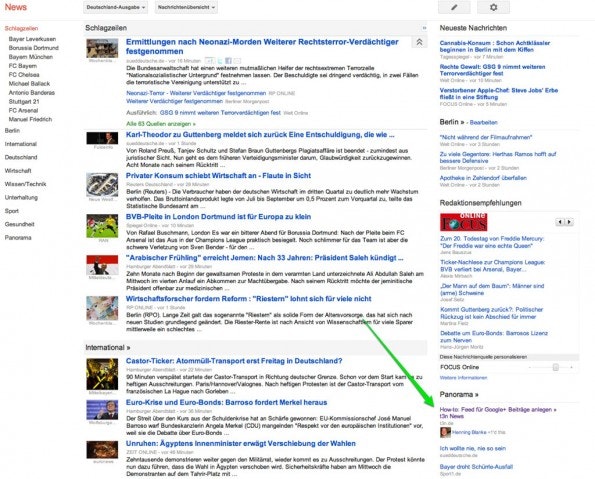Open the Castor-Ticker story thumbnail image
Screen dimensions: 595x479
click(x=102, y=374)
